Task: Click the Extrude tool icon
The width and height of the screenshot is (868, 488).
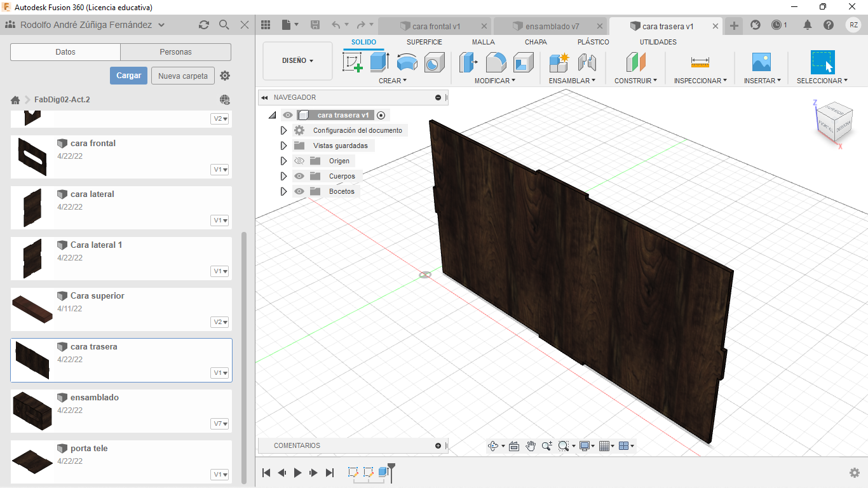Action: point(379,62)
